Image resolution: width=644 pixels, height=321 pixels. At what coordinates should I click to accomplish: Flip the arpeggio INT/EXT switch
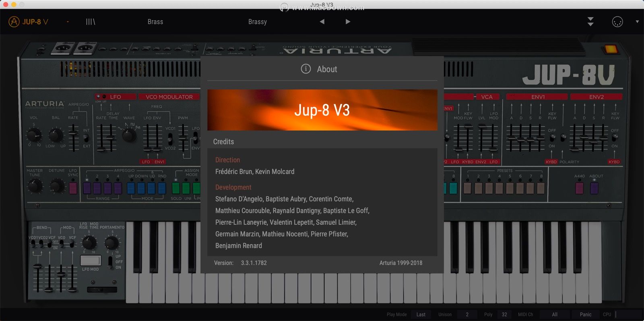tap(86, 138)
